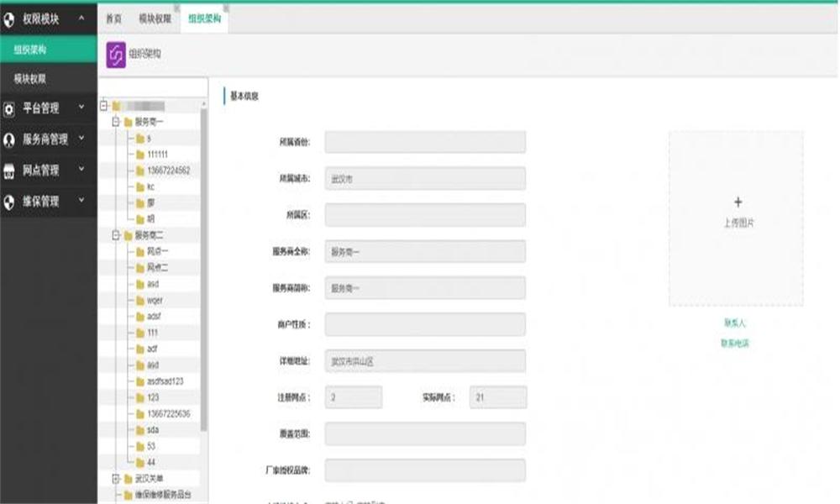The width and height of the screenshot is (840, 504).
Task: Expand the 平台管理 menu chevron
Action: pos(81,108)
